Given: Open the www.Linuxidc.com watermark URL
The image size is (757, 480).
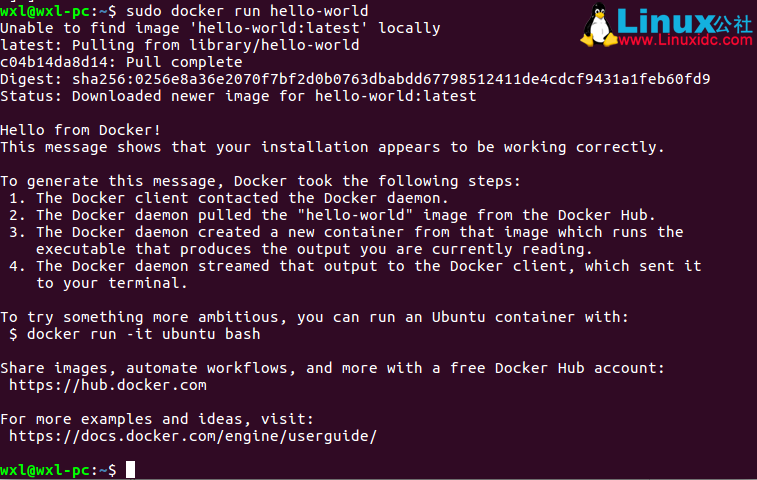Looking at the screenshot, I should point(684,43).
